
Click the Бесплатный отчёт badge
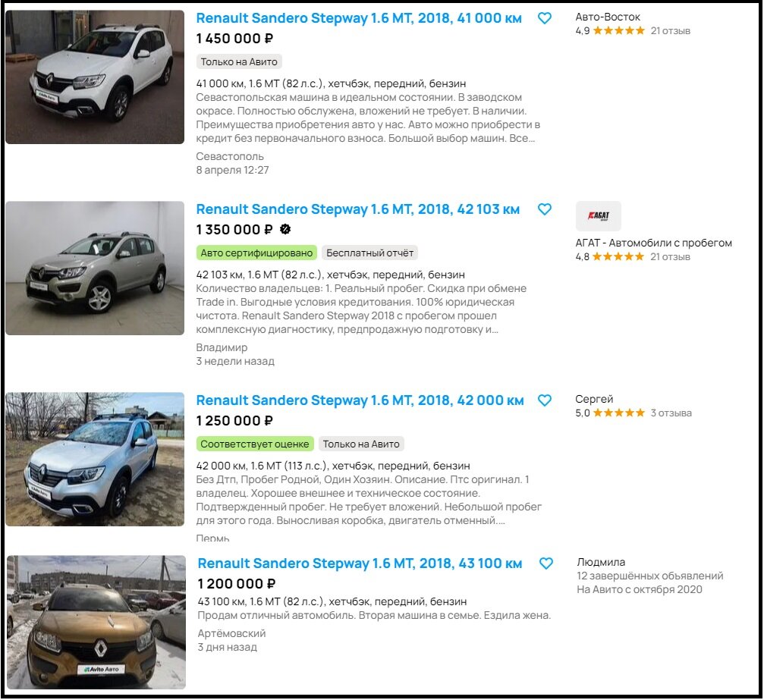(369, 253)
